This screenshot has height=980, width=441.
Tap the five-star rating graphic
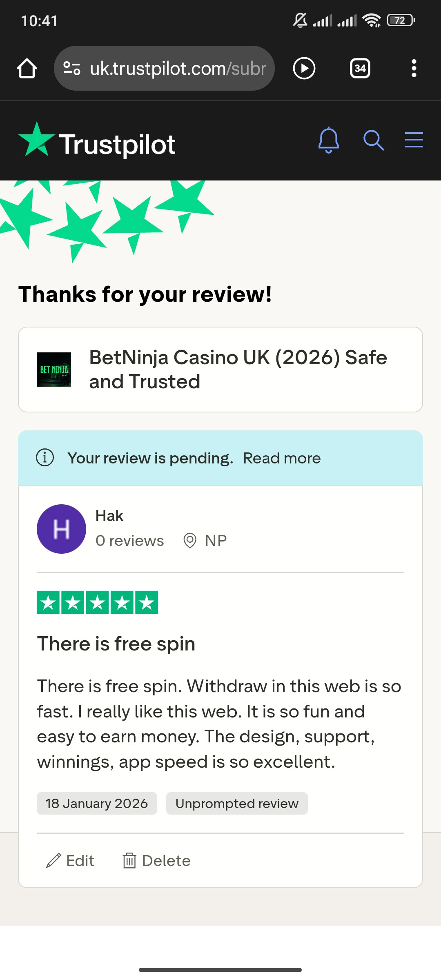coord(97,602)
